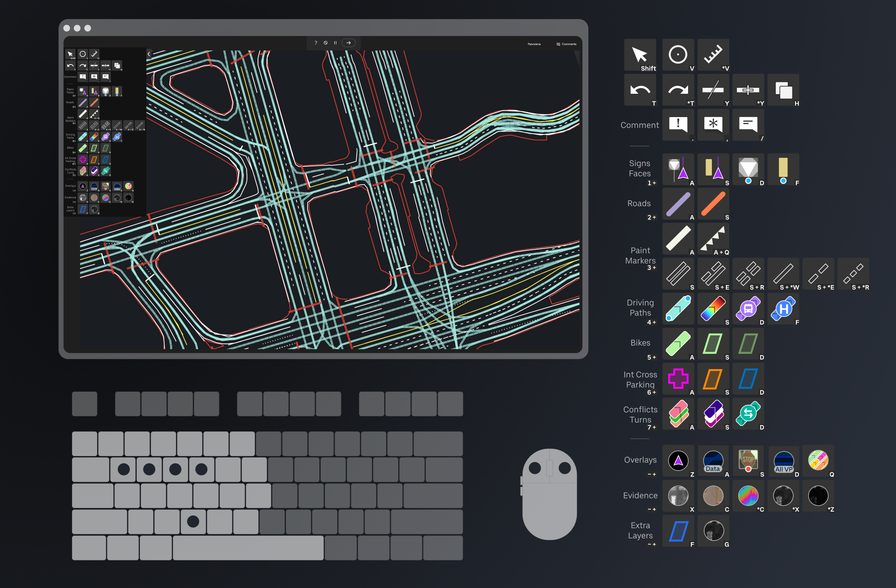
Task: Toggle the large stop sign overlay
Action: point(748,460)
